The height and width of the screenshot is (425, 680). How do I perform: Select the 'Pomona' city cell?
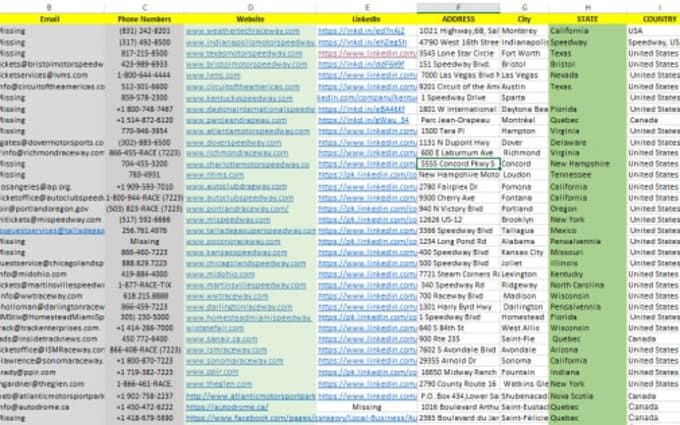524,186
